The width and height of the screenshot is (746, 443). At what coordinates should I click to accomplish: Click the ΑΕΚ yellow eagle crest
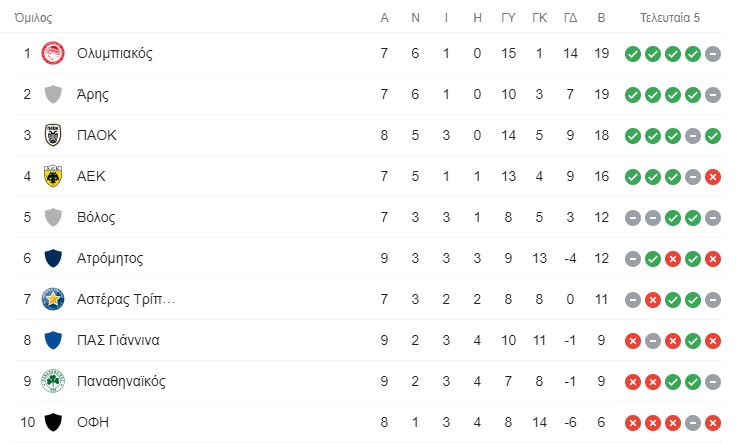[x=53, y=176]
